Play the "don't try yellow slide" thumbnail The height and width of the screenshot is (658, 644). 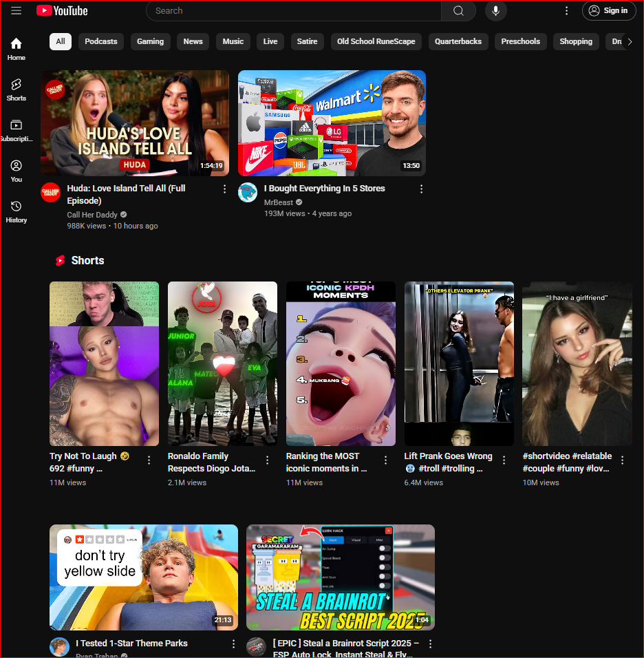[x=144, y=577]
